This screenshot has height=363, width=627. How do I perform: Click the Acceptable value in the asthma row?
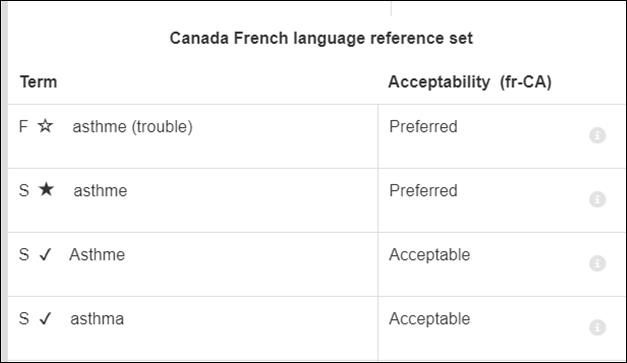coord(429,319)
